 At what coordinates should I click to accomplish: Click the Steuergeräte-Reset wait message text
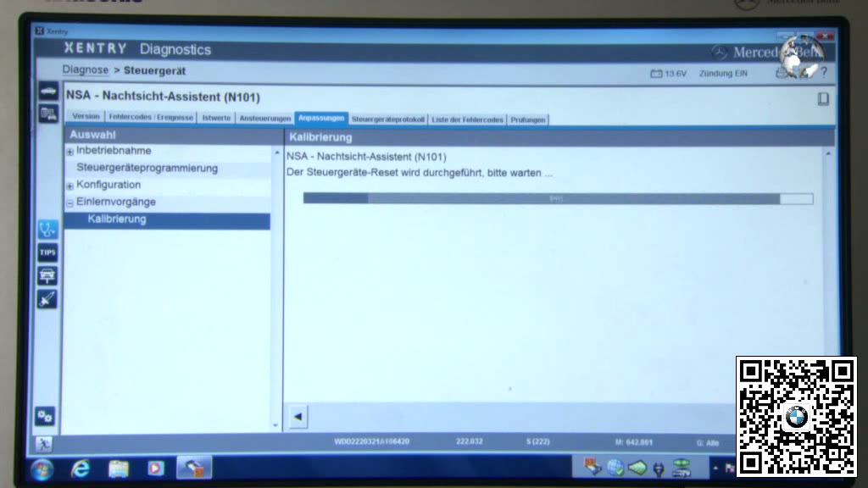419,173
